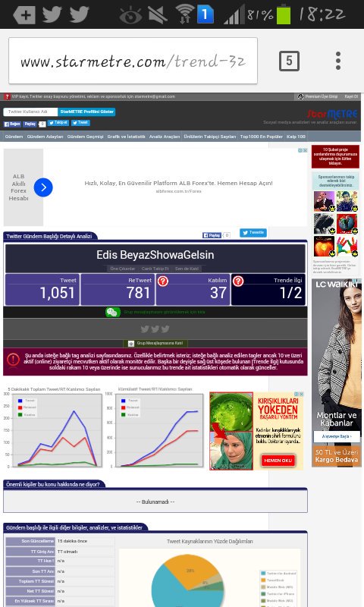The height and width of the screenshot is (607, 364).
Task: Click the red exclamation warning icon
Action: tap(13, 360)
